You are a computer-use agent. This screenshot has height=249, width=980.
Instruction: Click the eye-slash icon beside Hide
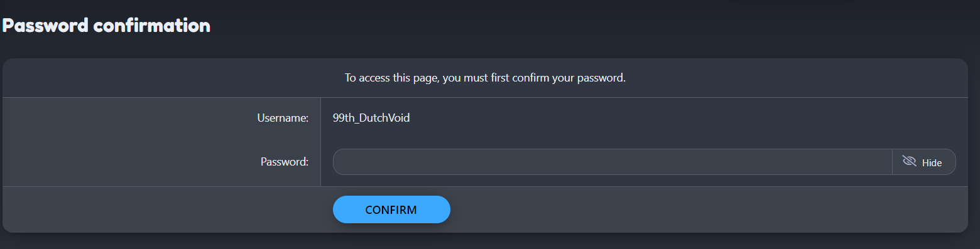coord(909,162)
